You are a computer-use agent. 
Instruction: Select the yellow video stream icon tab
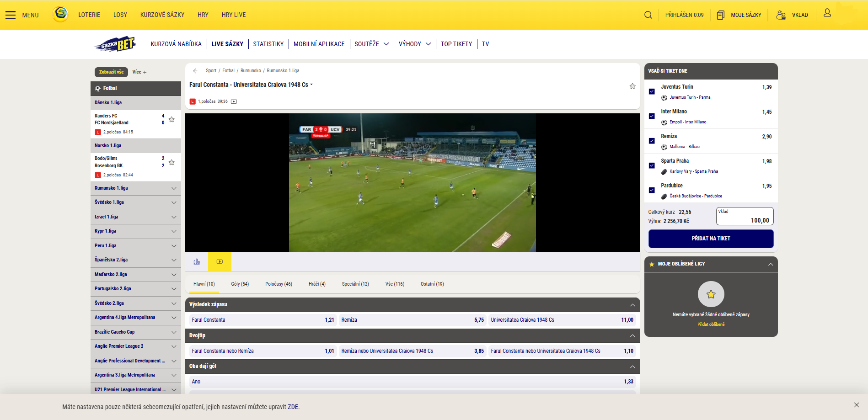pos(220,261)
